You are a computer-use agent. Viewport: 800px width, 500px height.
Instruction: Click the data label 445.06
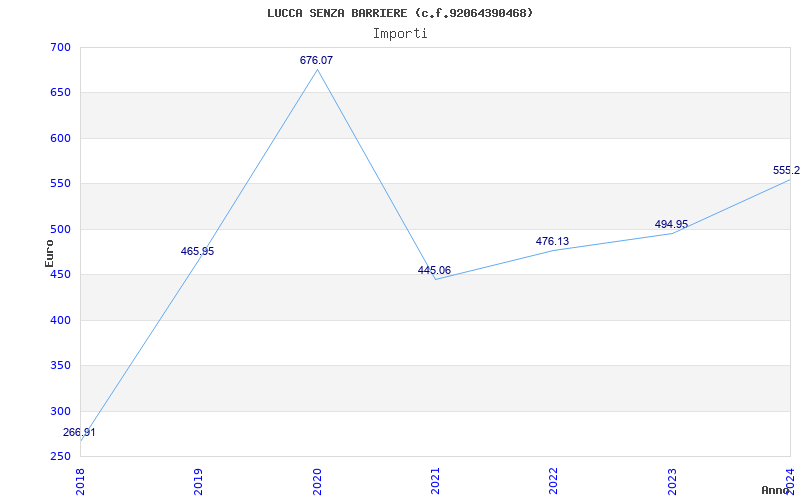point(434,270)
